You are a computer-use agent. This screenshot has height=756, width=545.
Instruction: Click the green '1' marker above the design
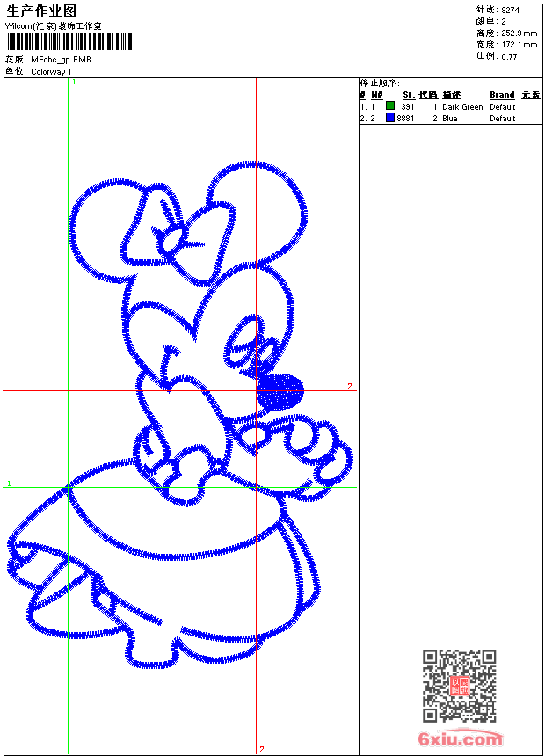74,83
